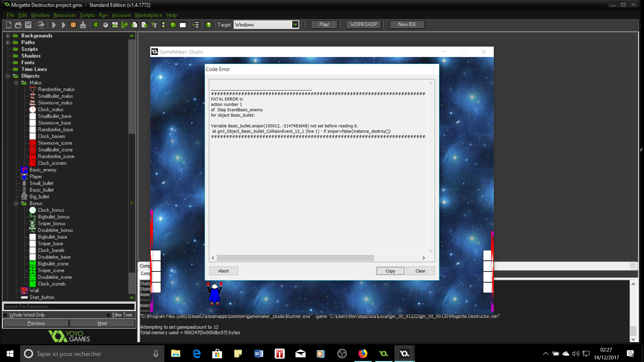644x362 pixels.
Task: Create a background with the picture icon
Action: click(115, 25)
